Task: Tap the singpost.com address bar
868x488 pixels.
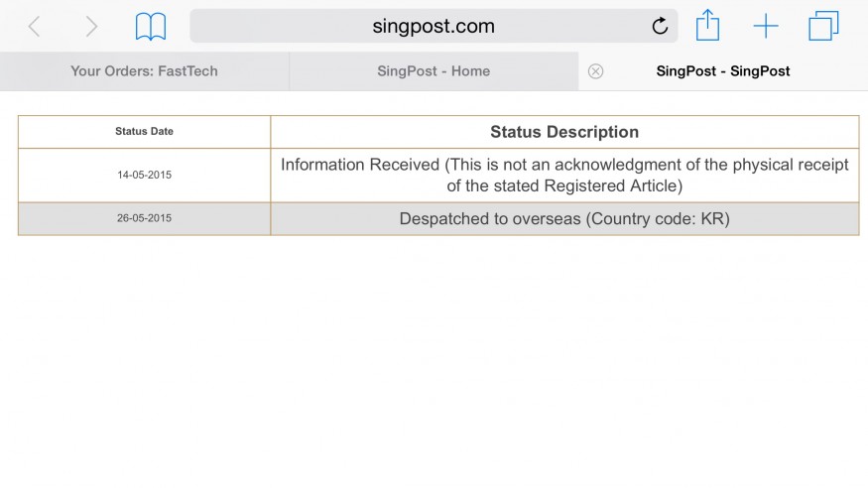Action: point(434,27)
